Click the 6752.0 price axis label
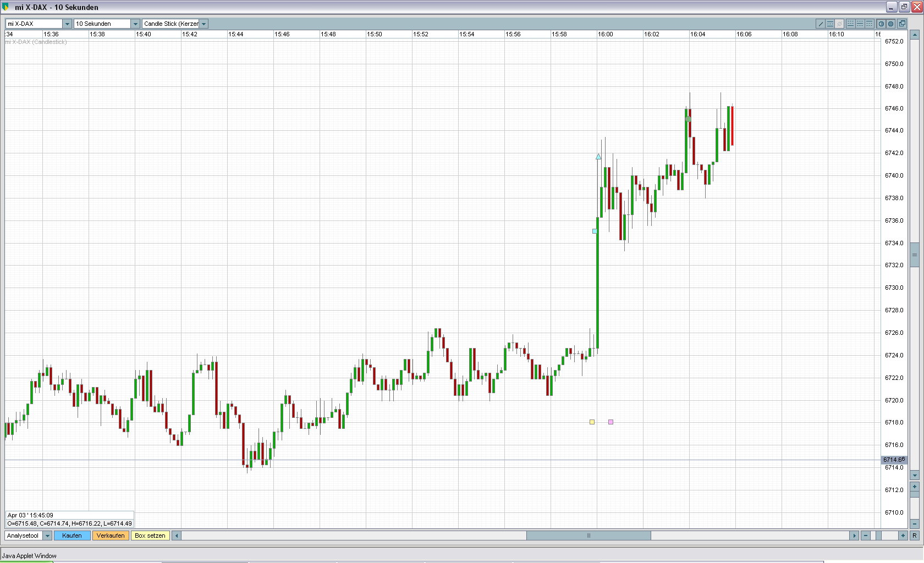Image resolution: width=924 pixels, height=563 pixels. click(x=894, y=41)
